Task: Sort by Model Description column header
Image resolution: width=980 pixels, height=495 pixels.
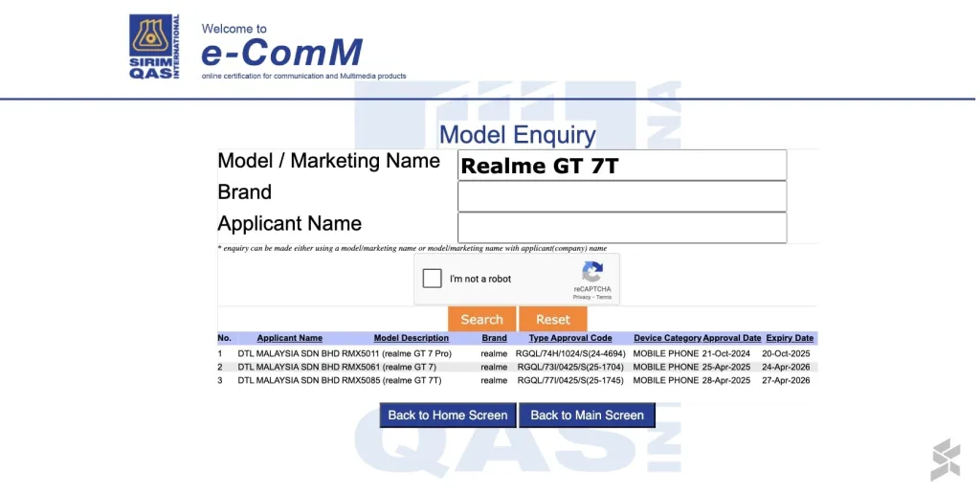Action: click(x=411, y=338)
